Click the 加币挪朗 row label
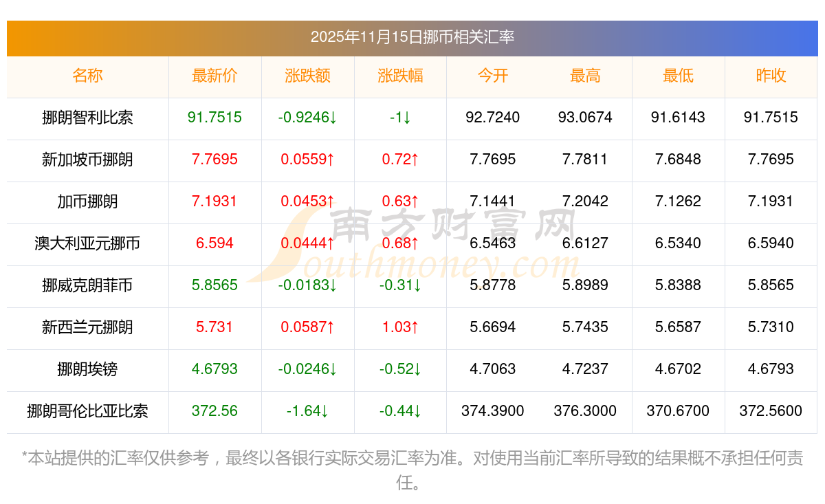The width and height of the screenshot is (825, 504). pos(87,201)
